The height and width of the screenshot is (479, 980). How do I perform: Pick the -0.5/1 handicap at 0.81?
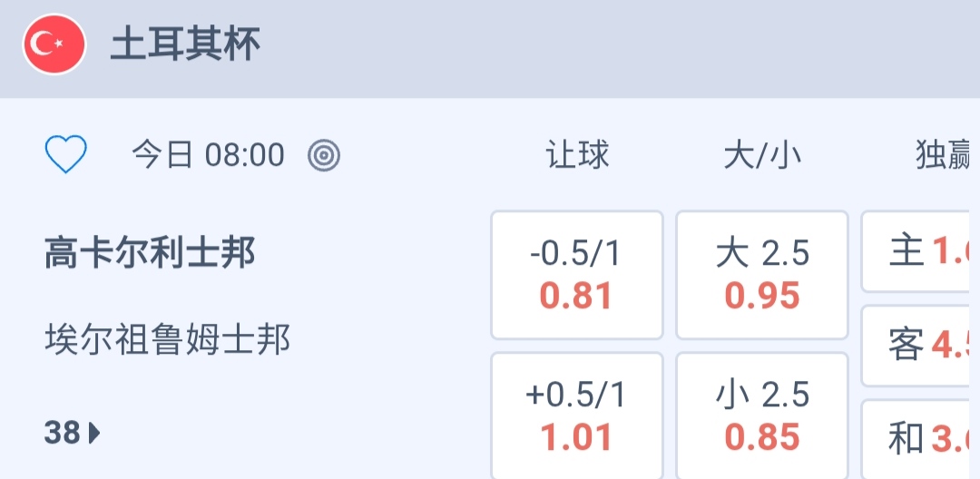(577, 275)
